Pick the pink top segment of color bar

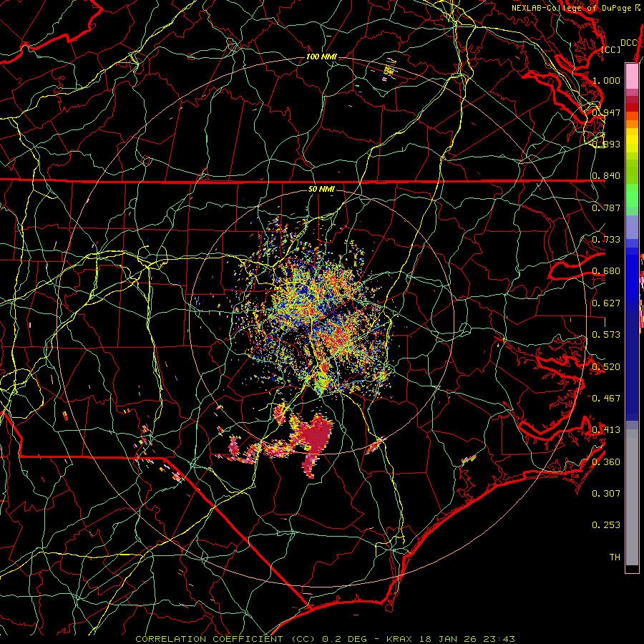point(632,76)
